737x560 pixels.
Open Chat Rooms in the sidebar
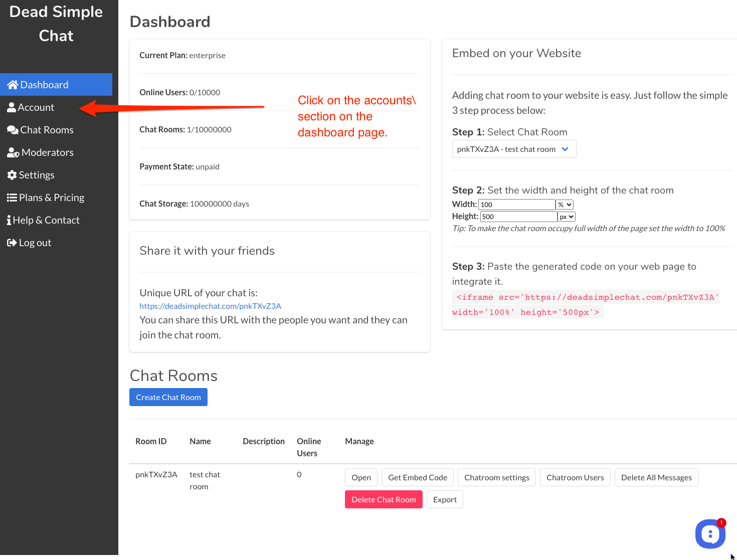pos(56,130)
